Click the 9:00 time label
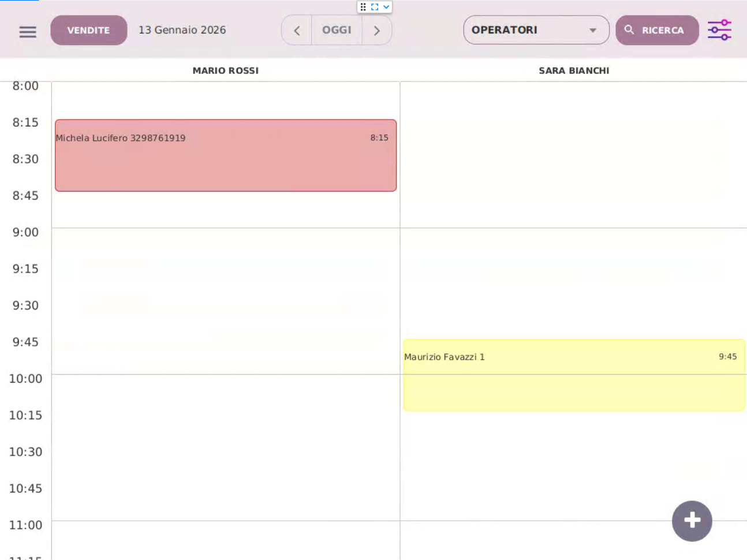Screen dimensions: 747x560 point(25,232)
